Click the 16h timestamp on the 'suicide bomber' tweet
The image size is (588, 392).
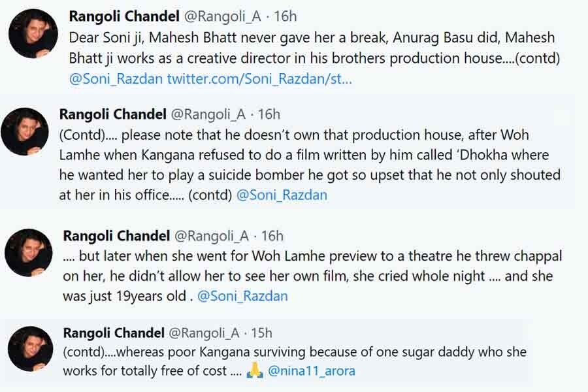[x=269, y=114]
